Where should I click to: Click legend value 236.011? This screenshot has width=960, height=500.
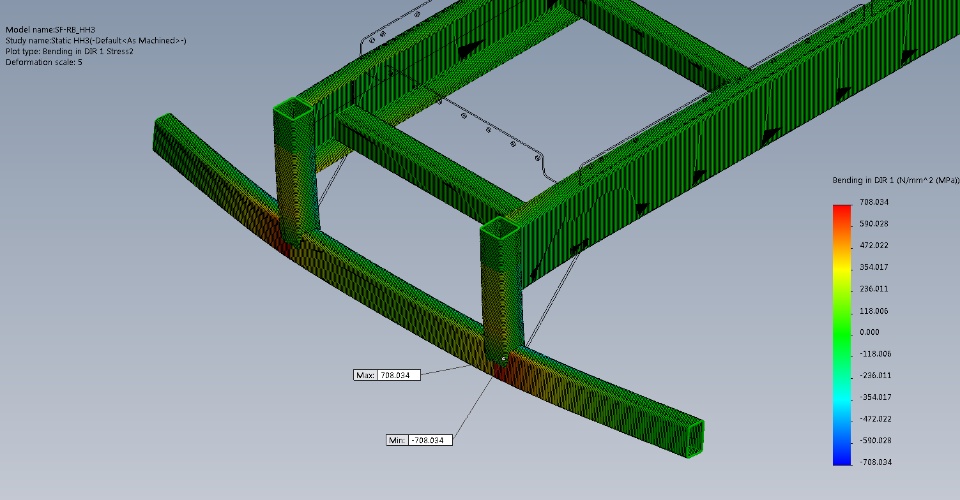pos(874,289)
